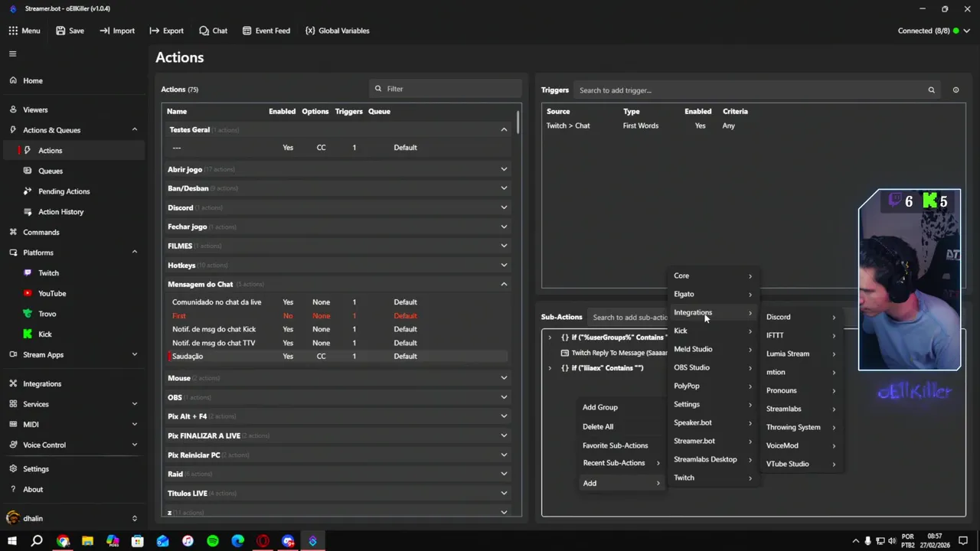Open the dhalin user profile switcher

[x=72, y=518]
